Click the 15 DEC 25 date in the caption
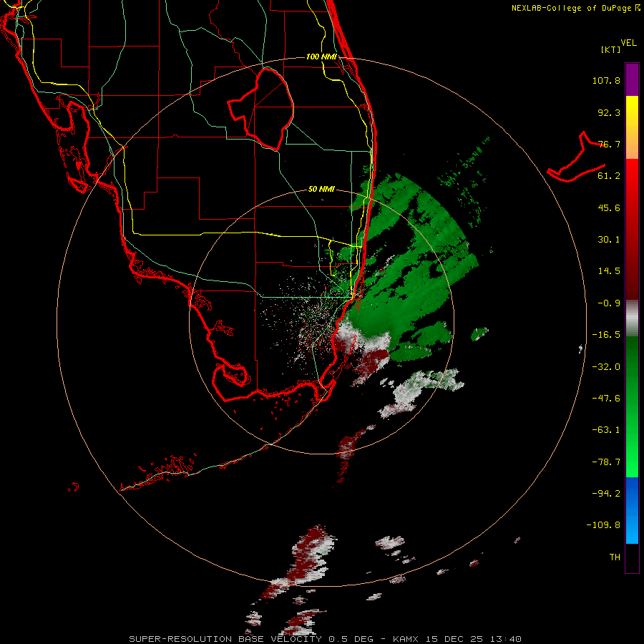The image size is (644, 644). (456, 639)
